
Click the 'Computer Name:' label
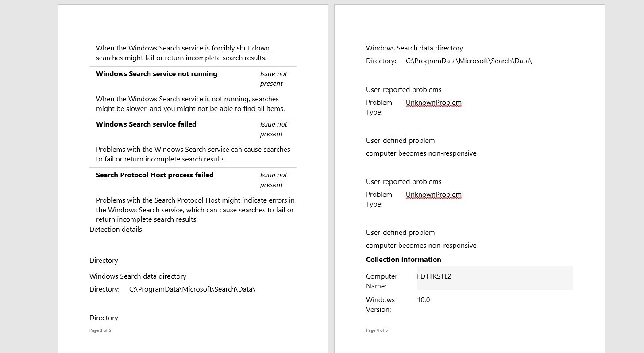pos(382,281)
